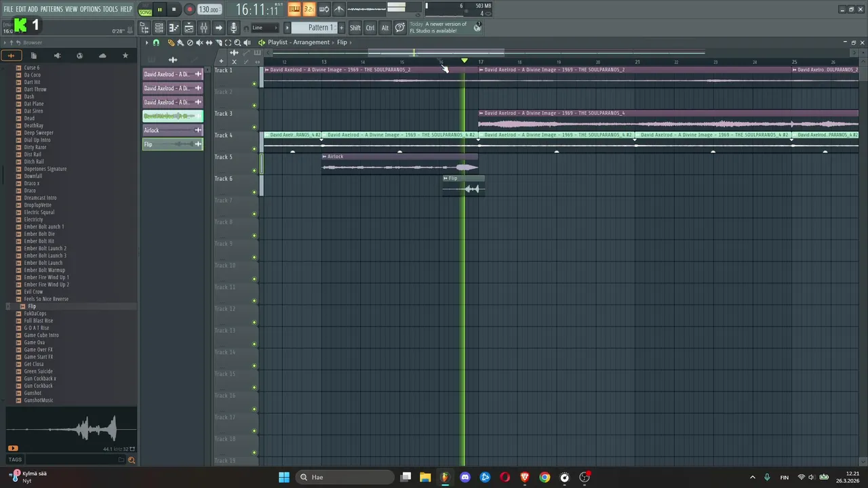868x488 pixels.
Task: Open the Line snap dropdown
Action: [265, 28]
